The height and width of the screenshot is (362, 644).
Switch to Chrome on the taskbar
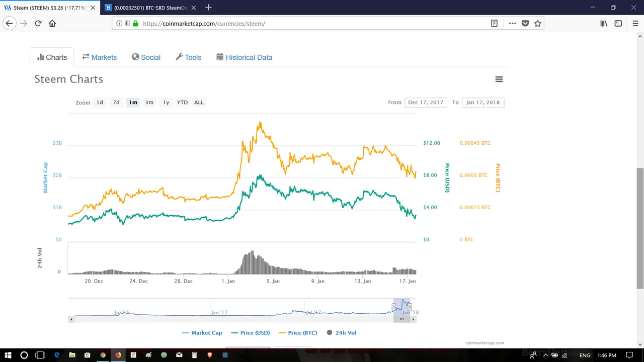tap(103, 355)
